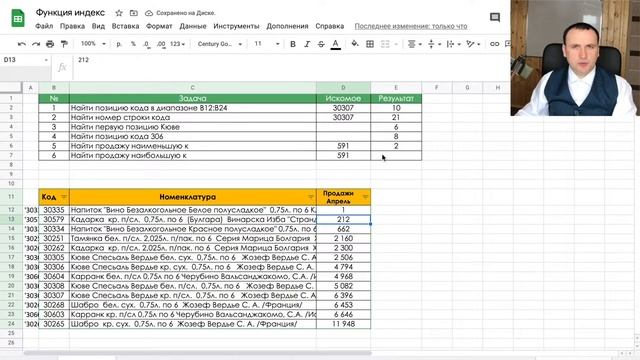Open the Инструменты menu
The width and height of the screenshot is (640, 360).
[x=236, y=26]
